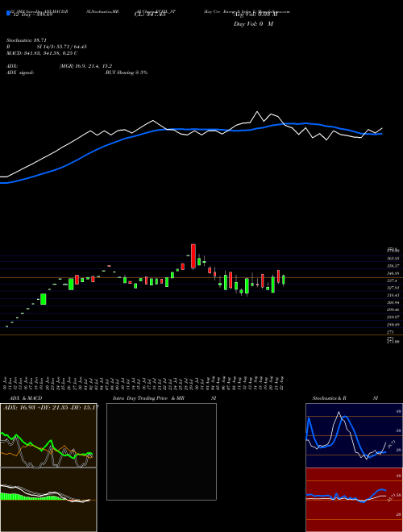Click the tallest red candlestick at the peak
Screen dimensions: 403x532
(x=193, y=256)
